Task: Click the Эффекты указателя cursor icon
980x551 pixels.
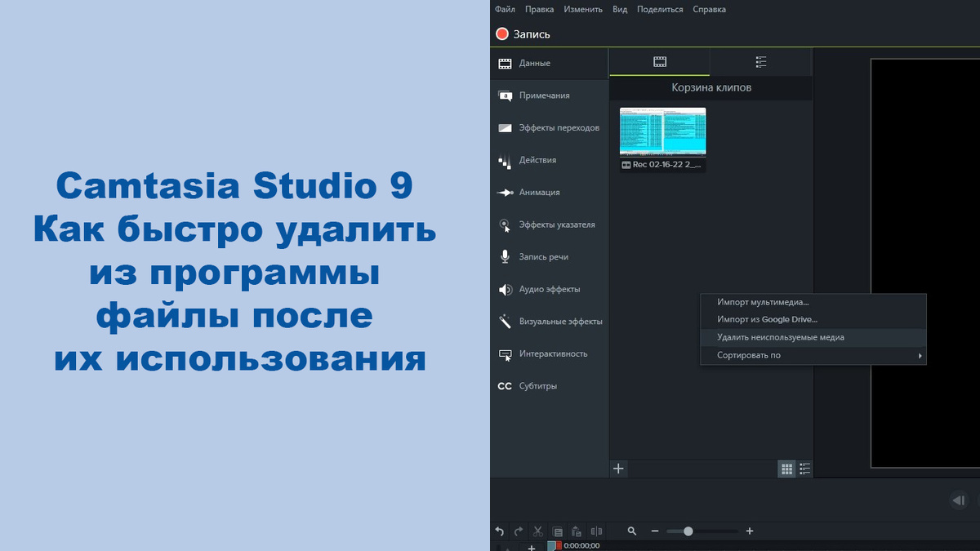Action: pos(505,224)
